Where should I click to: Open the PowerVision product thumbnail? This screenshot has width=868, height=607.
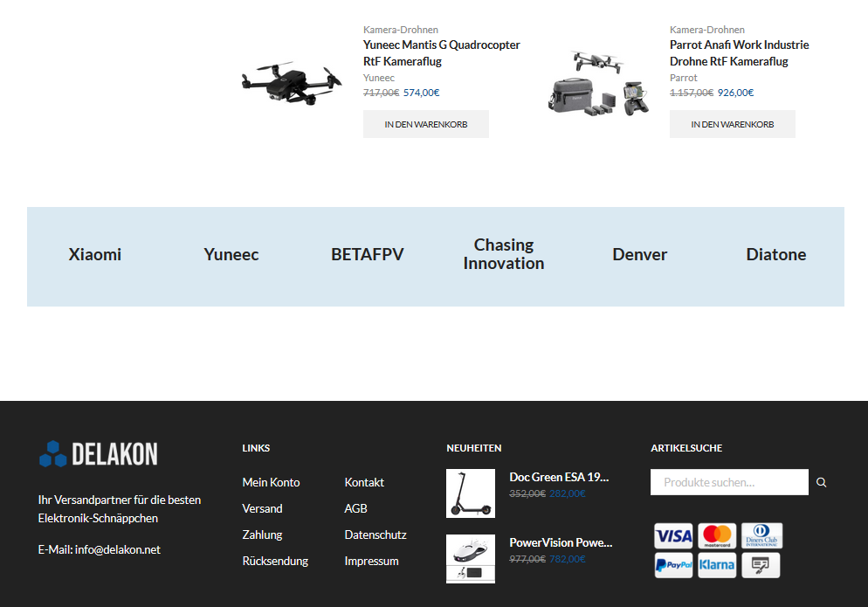[471, 559]
